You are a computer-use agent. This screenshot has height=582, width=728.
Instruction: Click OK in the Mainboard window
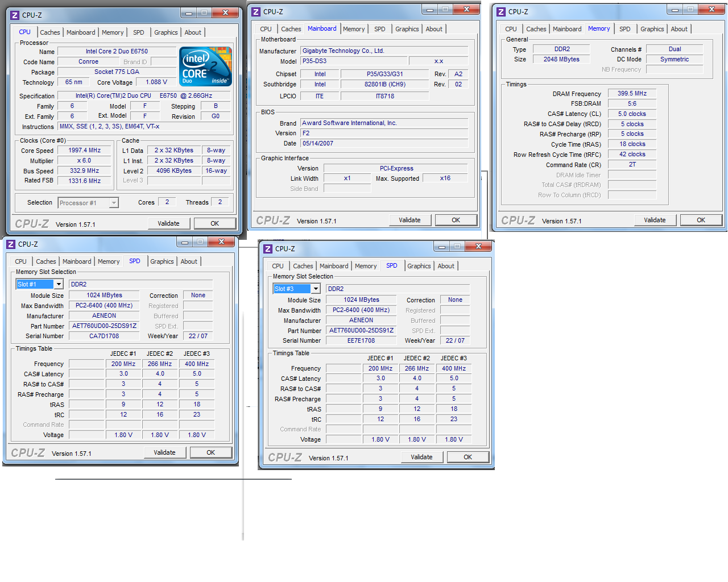tap(456, 220)
